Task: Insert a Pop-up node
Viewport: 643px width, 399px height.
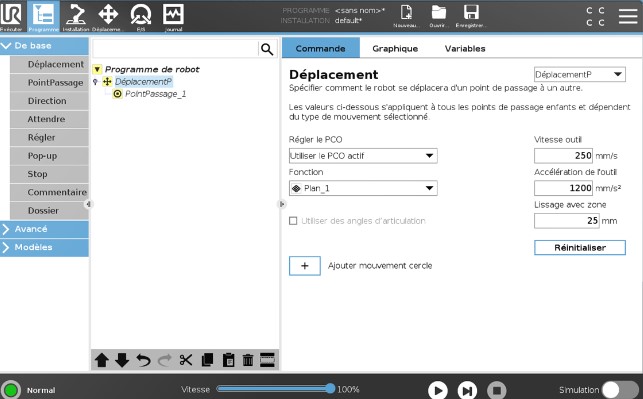Action: pyautogui.click(x=49, y=156)
